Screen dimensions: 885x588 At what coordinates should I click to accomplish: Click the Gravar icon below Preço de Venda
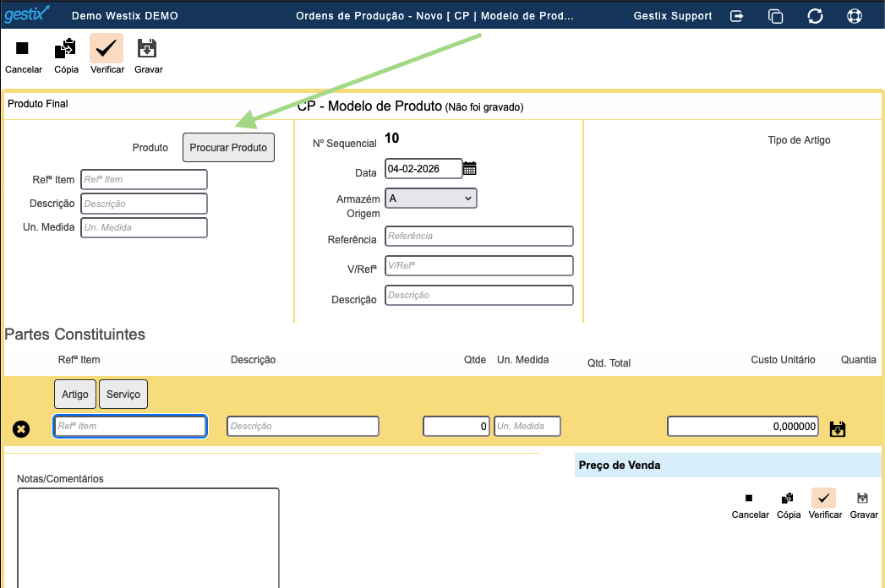pyautogui.click(x=863, y=498)
